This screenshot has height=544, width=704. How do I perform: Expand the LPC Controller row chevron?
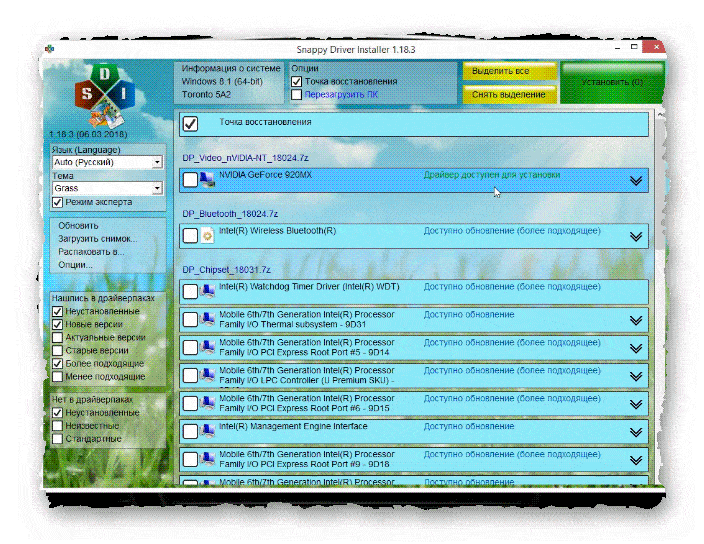(x=636, y=377)
